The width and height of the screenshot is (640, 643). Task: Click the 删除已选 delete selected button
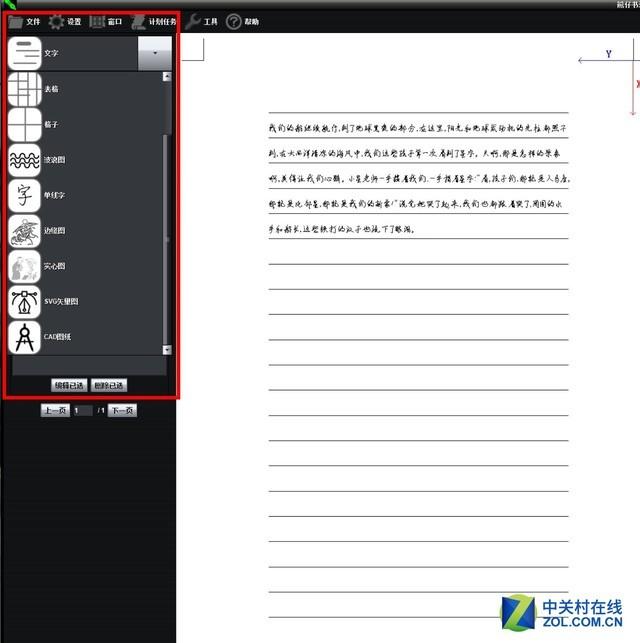click(x=108, y=385)
